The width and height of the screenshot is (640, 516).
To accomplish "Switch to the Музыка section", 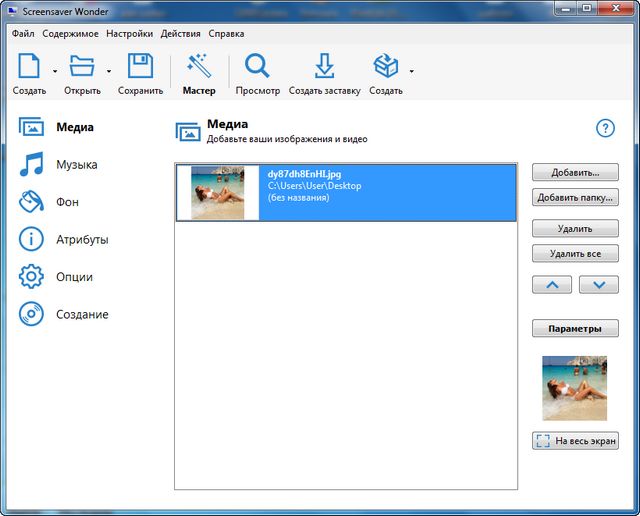I will click(x=76, y=164).
